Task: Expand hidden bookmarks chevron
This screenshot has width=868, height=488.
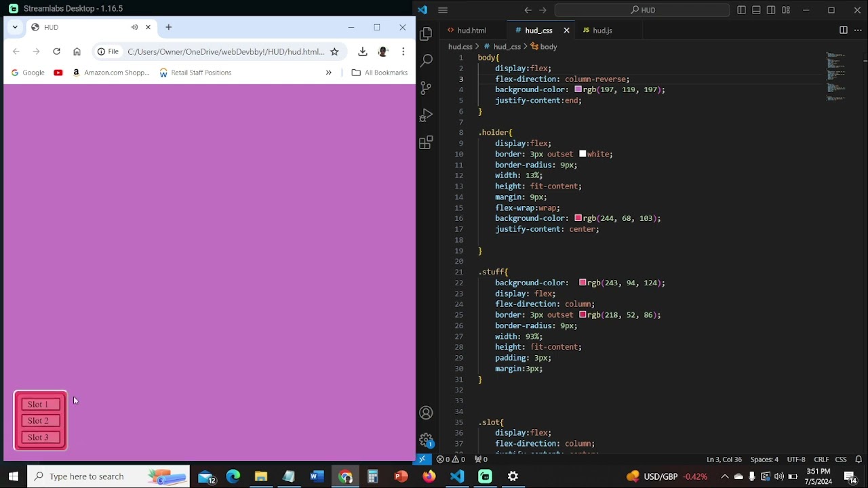Action: 328,73
